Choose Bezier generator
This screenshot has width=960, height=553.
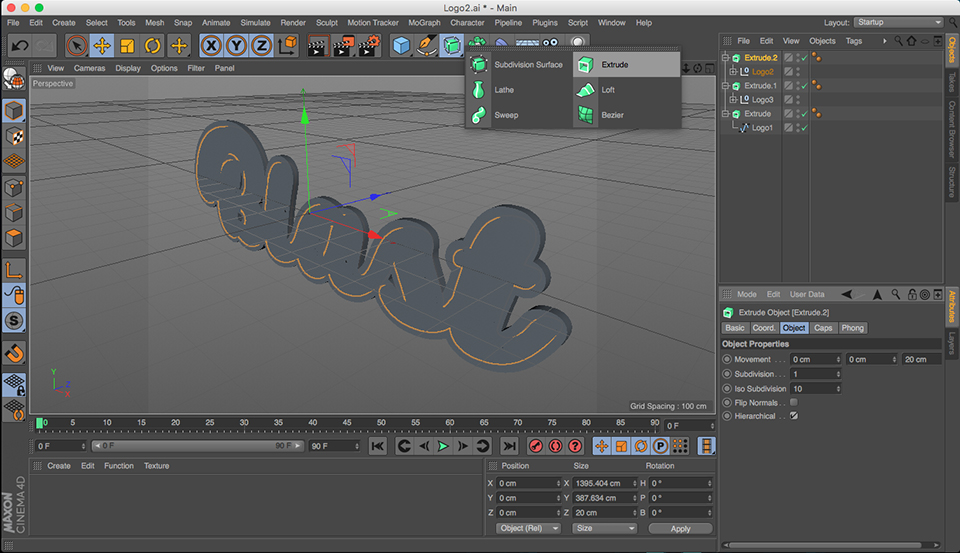[x=626, y=115]
